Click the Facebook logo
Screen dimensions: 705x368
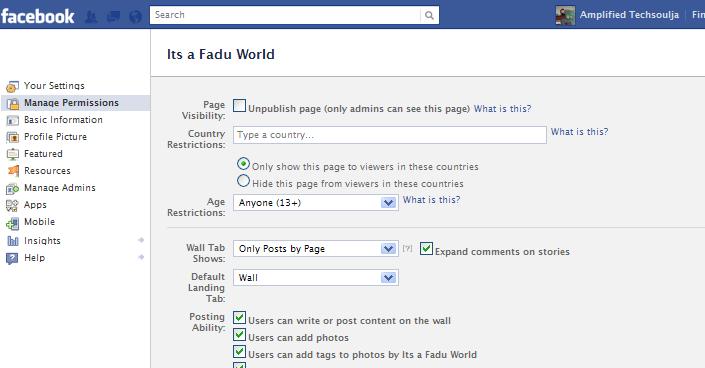(38, 16)
